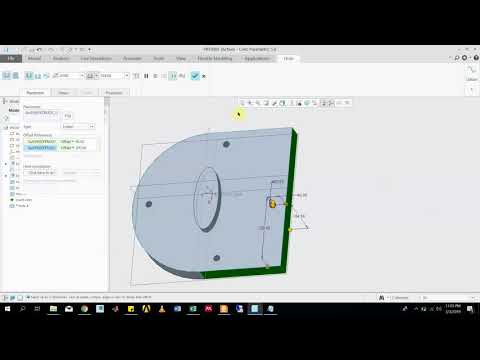Viewport: 480px width, 360px height.
Task: Click the hole diameter value field
Action: coord(69,76)
